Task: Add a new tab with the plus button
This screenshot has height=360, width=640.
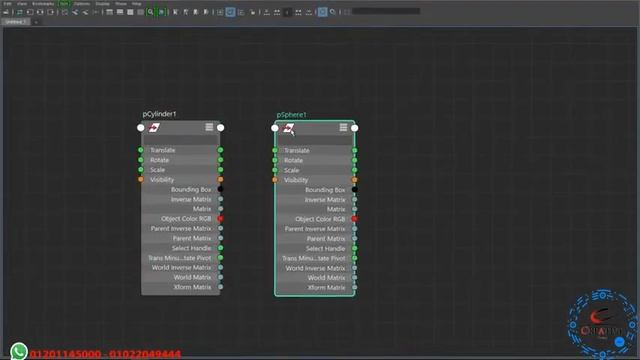Action: click(x=36, y=22)
